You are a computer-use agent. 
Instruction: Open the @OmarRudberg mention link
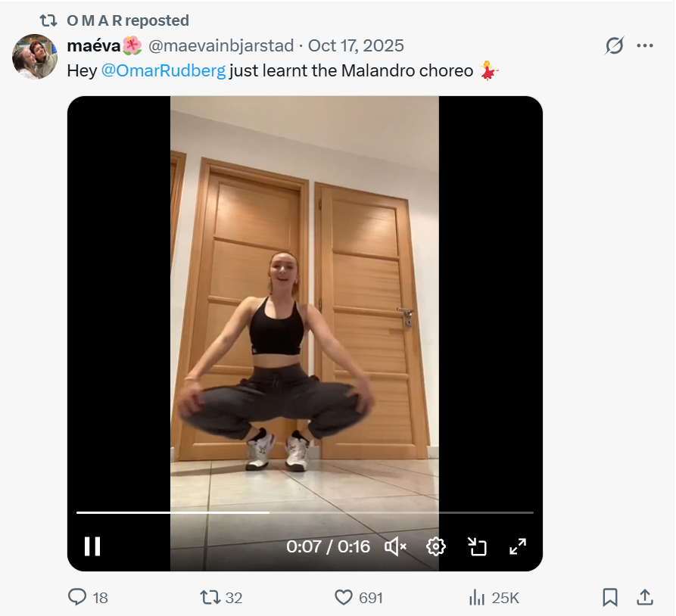[x=163, y=71]
